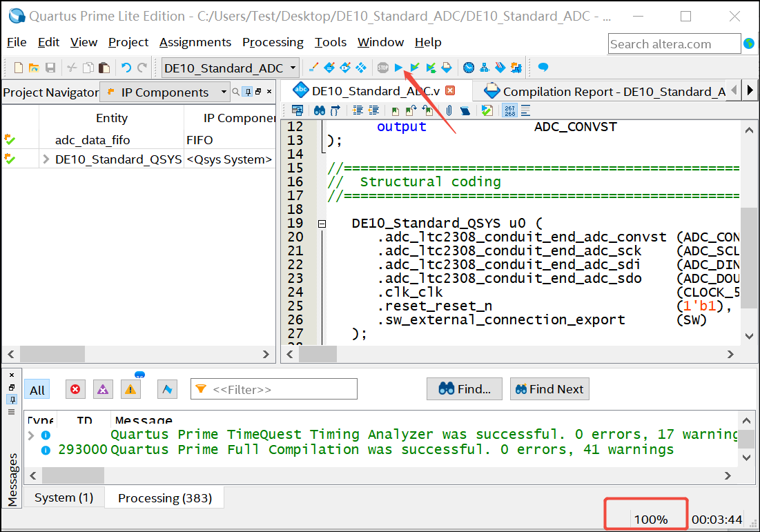The width and height of the screenshot is (760, 532).
Task: Click the Redo arrow icon
Action: click(x=142, y=68)
